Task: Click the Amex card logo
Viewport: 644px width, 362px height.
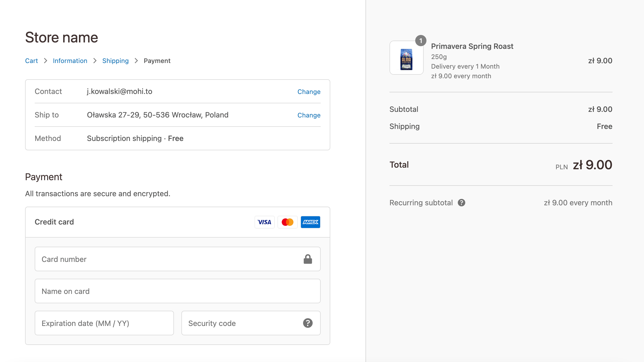Action: pyautogui.click(x=310, y=222)
